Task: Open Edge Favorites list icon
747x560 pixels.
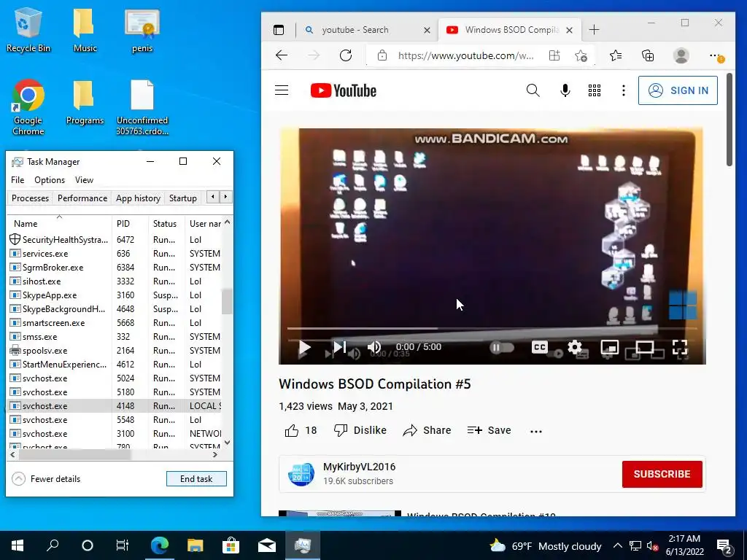Action: pos(616,55)
